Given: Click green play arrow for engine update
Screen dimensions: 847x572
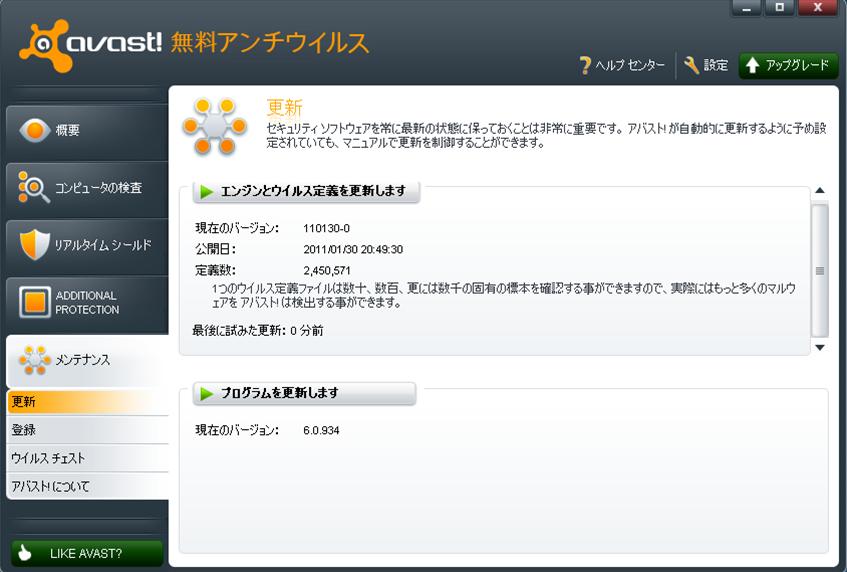Looking at the screenshot, I should pyautogui.click(x=206, y=191).
